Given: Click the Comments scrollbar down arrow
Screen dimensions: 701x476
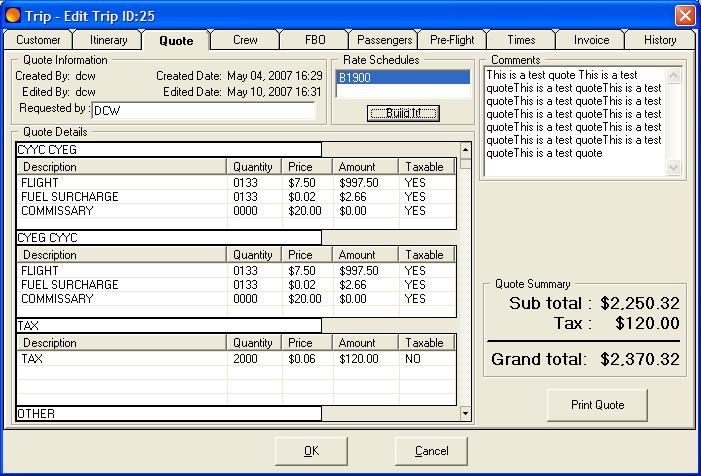Looking at the screenshot, I should (673, 168).
